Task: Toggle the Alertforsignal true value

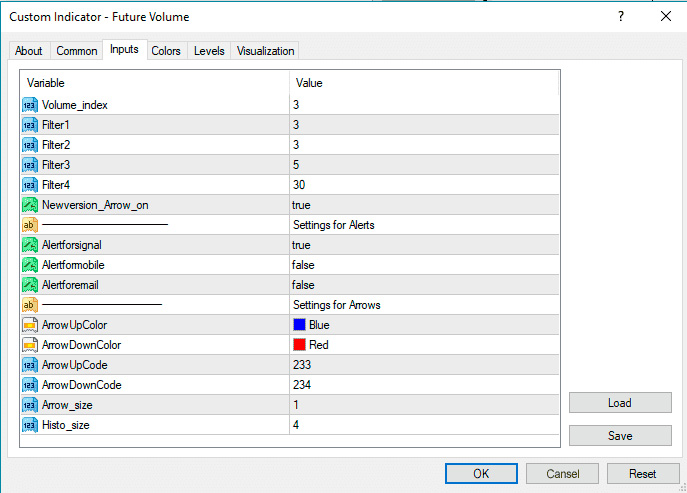Action: [301, 245]
